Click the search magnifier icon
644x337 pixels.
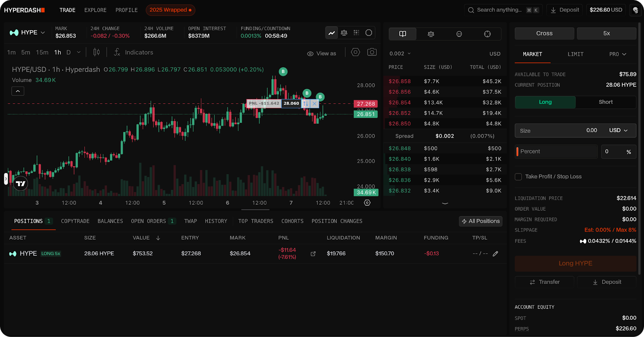coord(471,10)
